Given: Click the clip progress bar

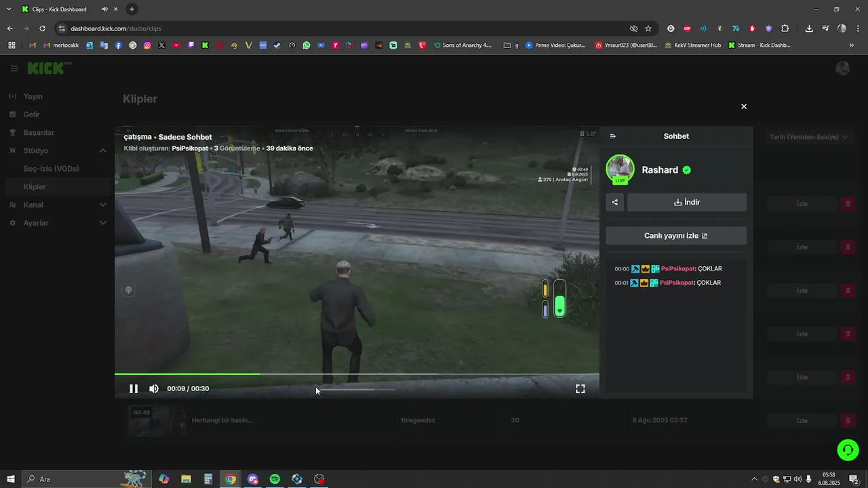Looking at the screenshot, I should coord(357,373).
